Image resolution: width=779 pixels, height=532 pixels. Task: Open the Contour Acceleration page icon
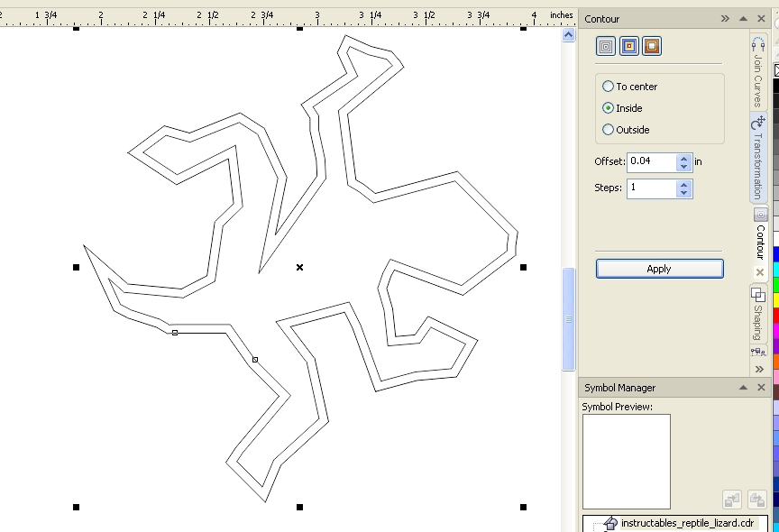pyautogui.click(x=652, y=47)
